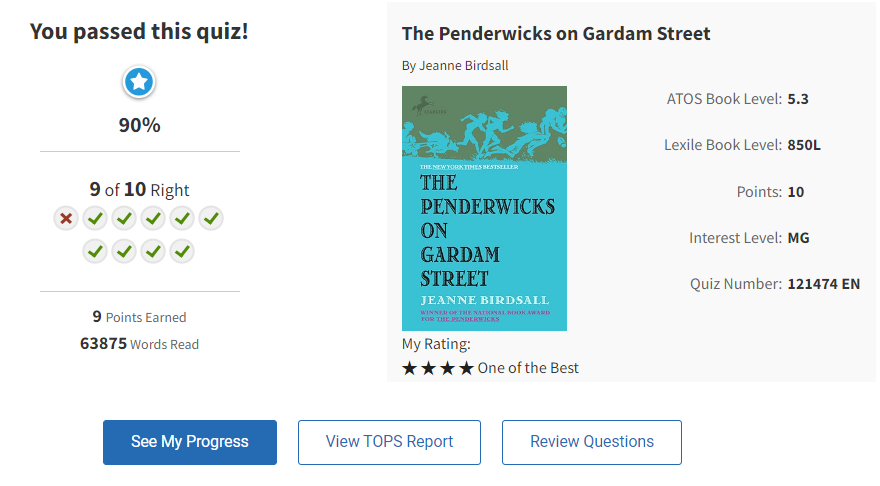Click first checkmark in bottom row

pos(95,251)
